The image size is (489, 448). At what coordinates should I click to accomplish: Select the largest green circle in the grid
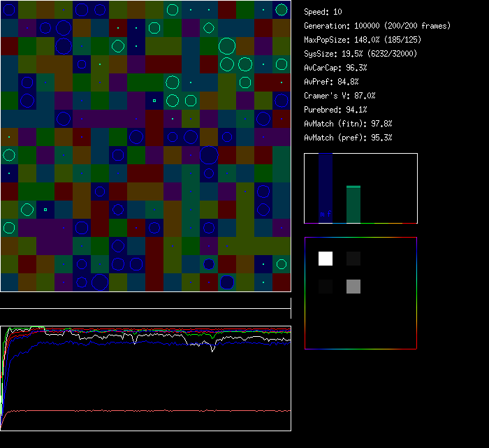point(226,47)
